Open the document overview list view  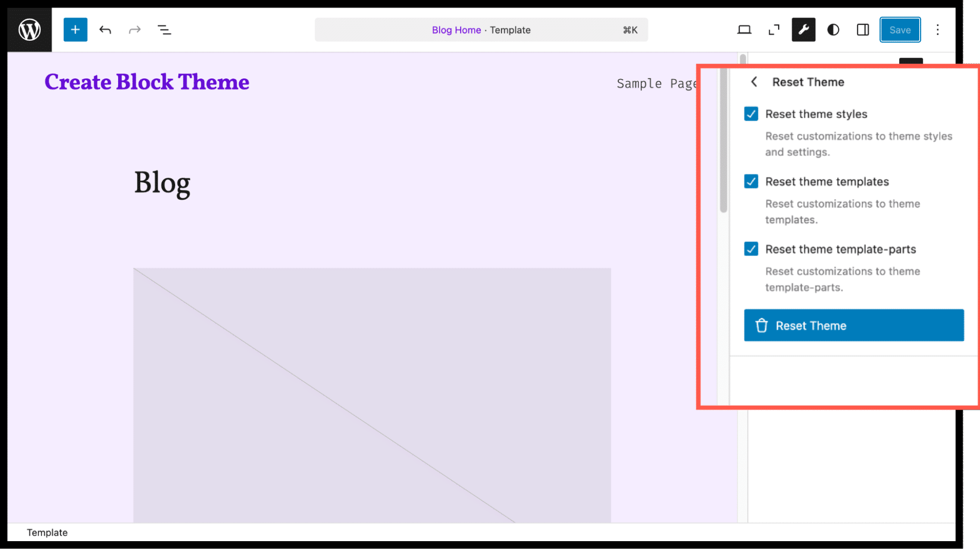pos(164,30)
